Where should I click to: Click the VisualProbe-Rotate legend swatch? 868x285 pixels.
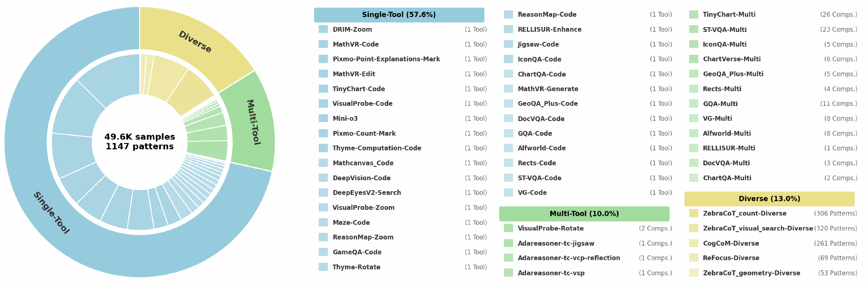[508, 228]
